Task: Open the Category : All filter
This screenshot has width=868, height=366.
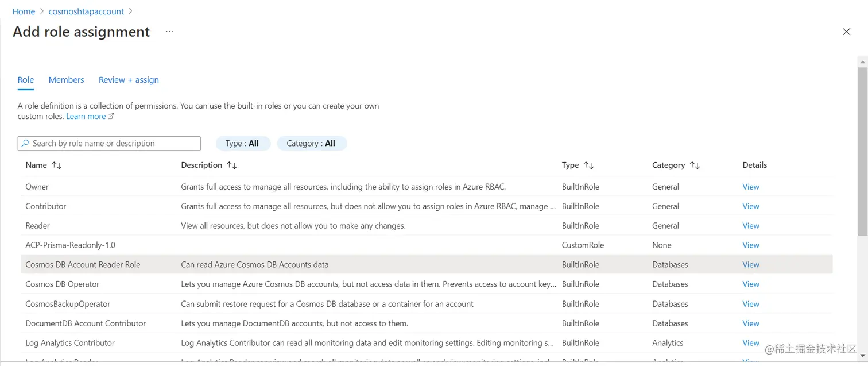Action: coord(312,144)
